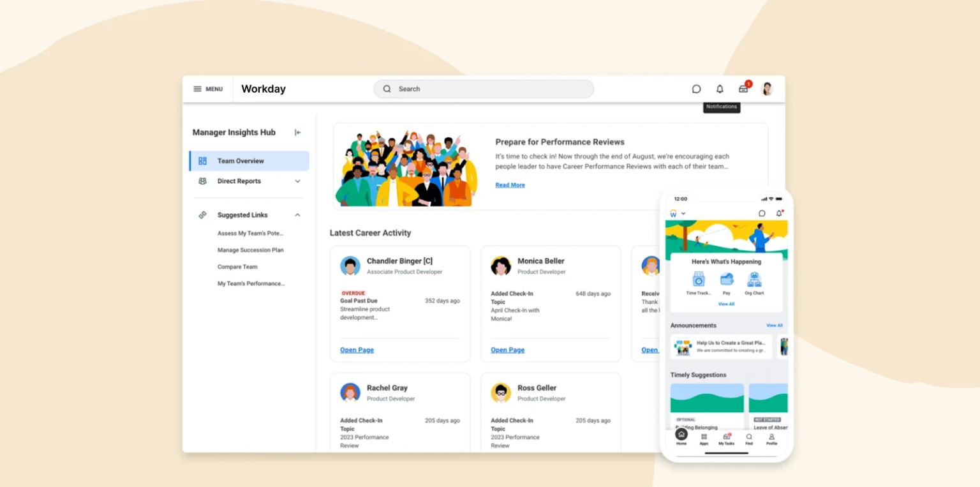The width and height of the screenshot is (980, 487).
Task: Open the user profile avatar in desktop header
Action: coord(767,89)
